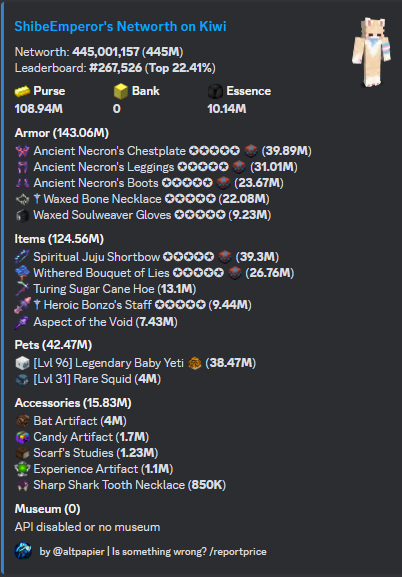Click the altpapier footer avatar icon

coord(23,551)
